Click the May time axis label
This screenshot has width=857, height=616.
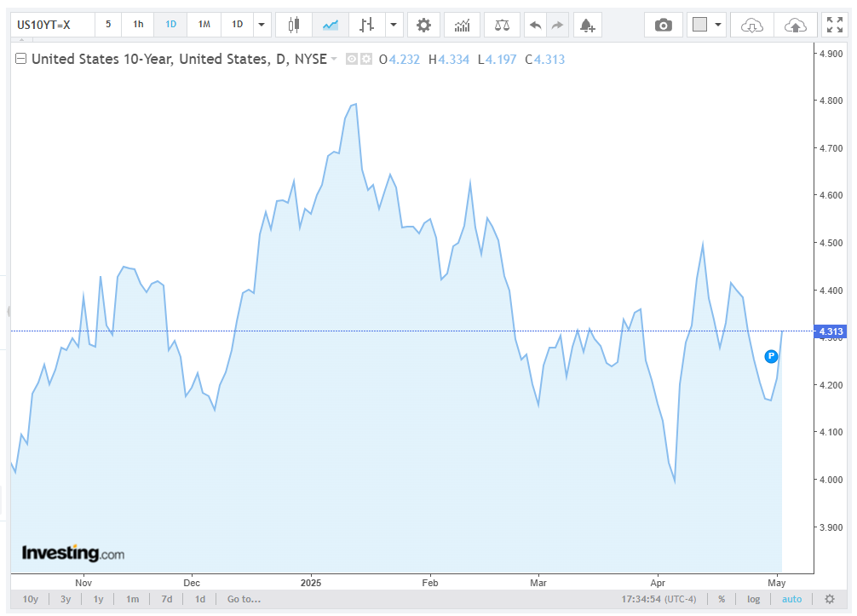tap(777, 583)
